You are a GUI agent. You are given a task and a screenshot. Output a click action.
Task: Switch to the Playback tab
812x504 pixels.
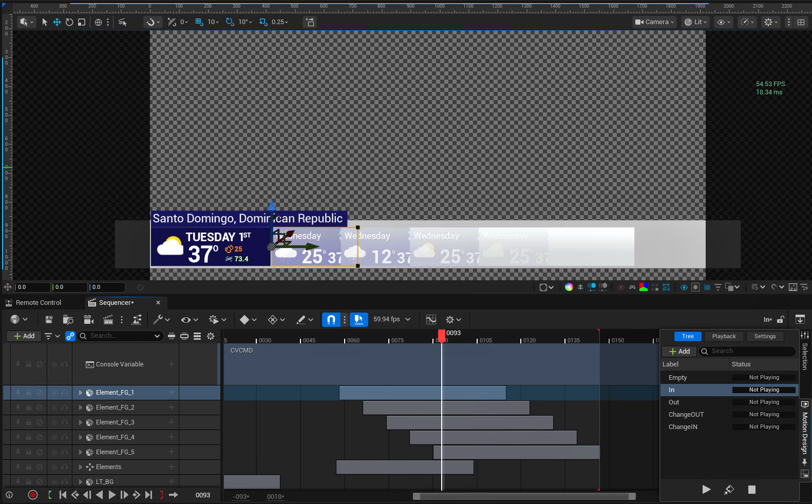click(x=724, y=337)
